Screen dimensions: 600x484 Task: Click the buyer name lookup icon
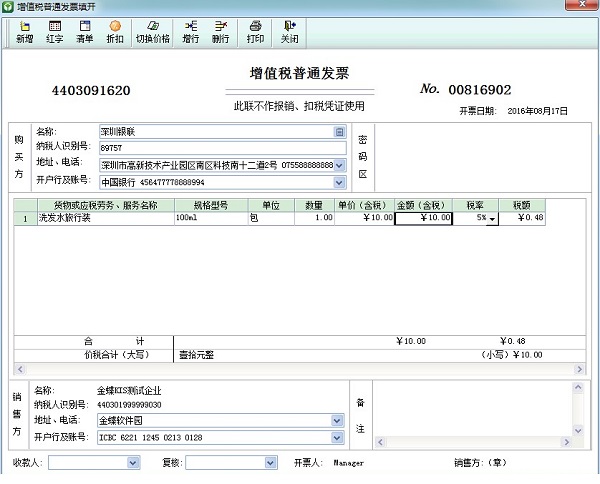[x=339, y=131]
